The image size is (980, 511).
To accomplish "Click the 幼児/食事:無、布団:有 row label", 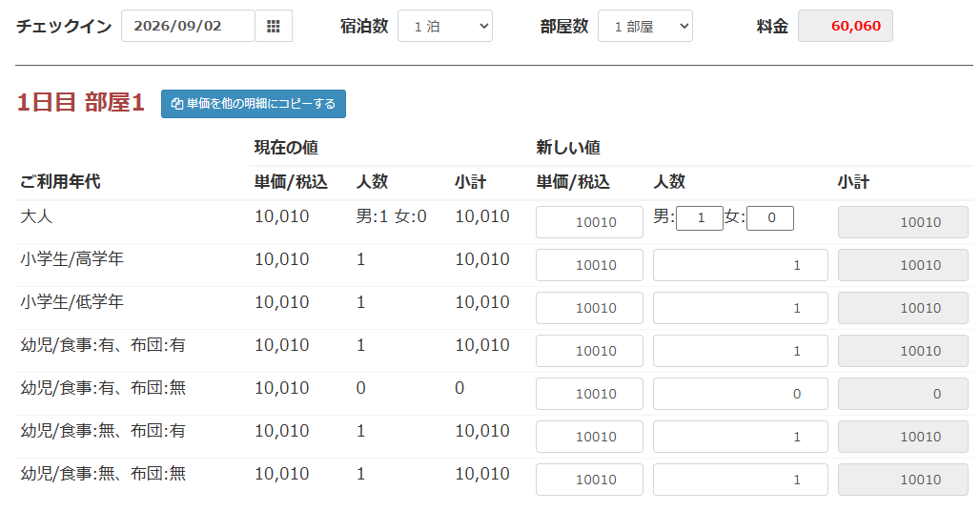I will point(103,431).
